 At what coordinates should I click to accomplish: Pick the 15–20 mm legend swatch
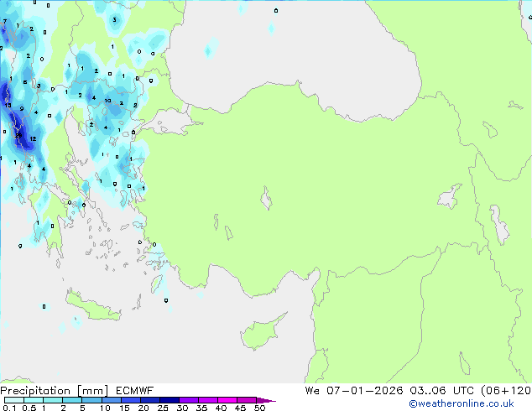130,400
